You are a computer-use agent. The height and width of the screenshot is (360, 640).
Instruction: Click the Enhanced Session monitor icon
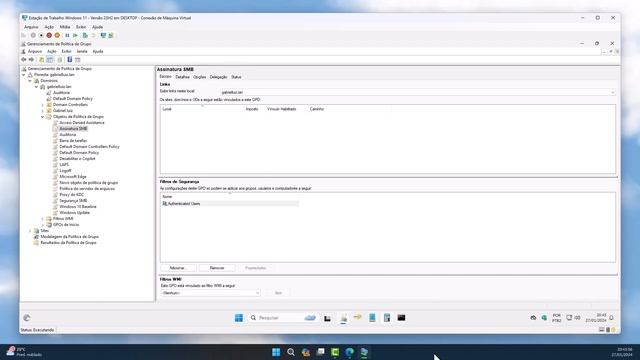pyautogui.click(x=103, y=36)
